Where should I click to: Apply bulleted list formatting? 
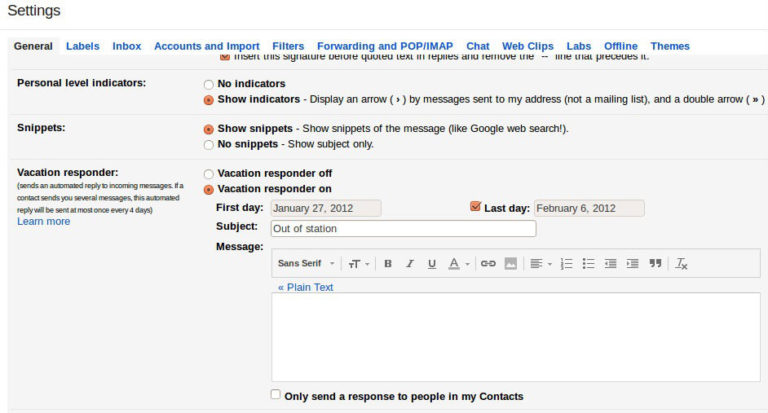(x=588, y=264)
